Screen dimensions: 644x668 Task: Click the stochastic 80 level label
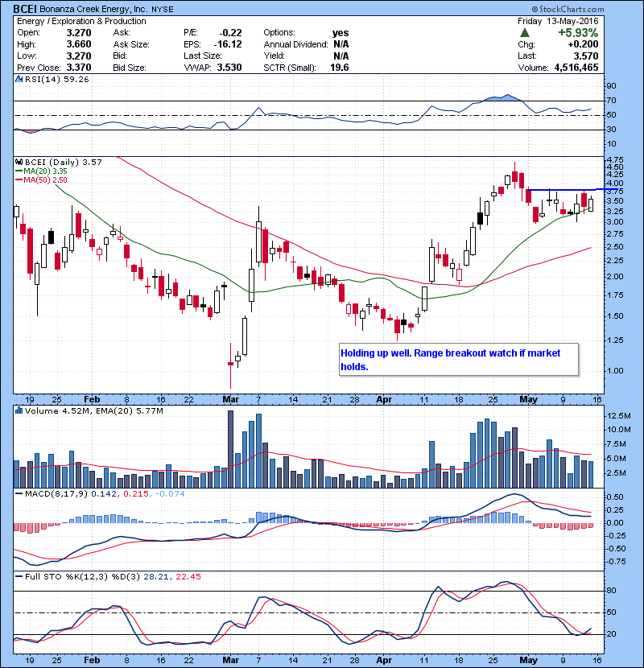point(611,591)
